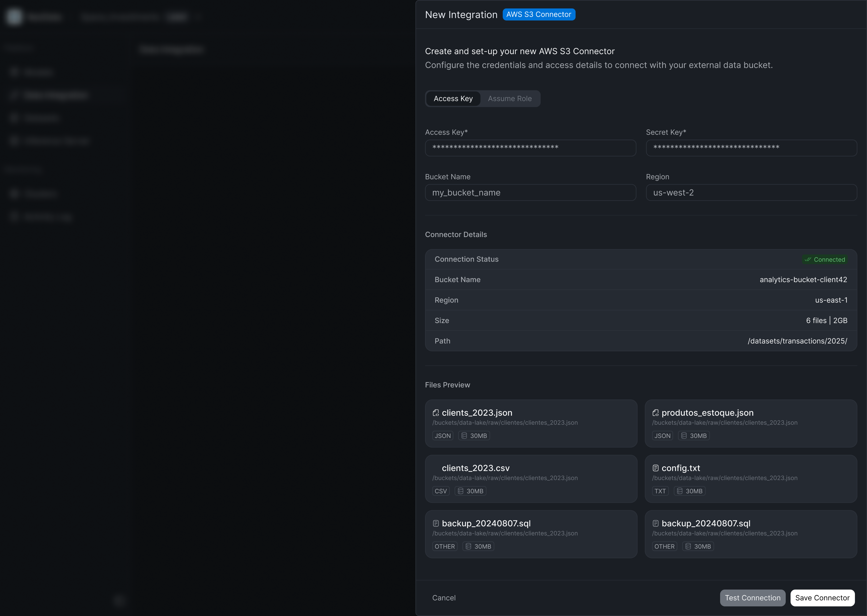The image size is (867, 616).
Task: Cancel the new integration
Action: tap(444, 598)
